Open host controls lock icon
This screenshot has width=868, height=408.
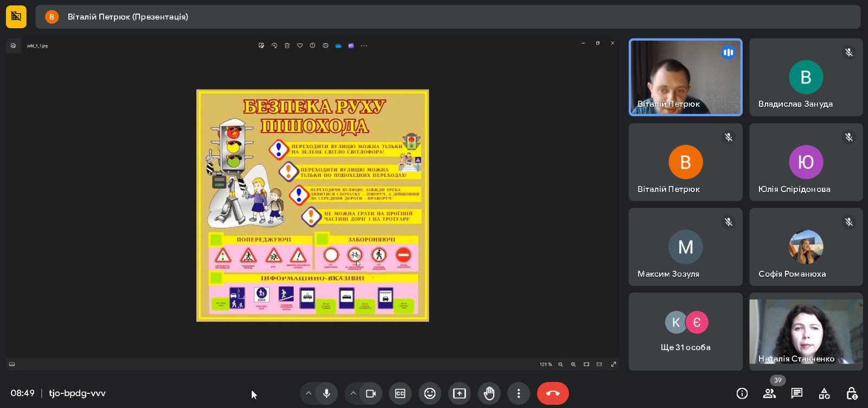(852, 393)
